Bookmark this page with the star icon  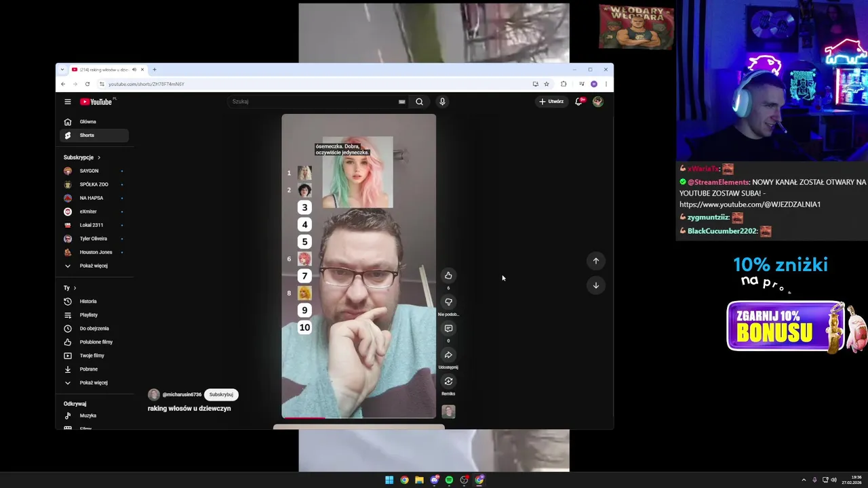coord(547,84)
